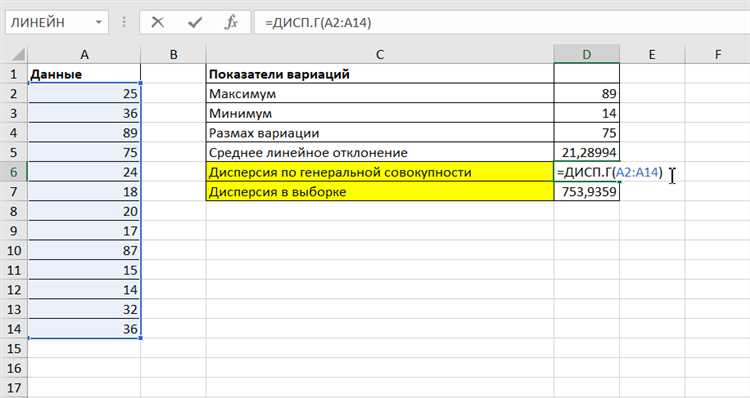Click cell D5 with value 21,28994
This screenshot has height=398, width=750.
586,153
